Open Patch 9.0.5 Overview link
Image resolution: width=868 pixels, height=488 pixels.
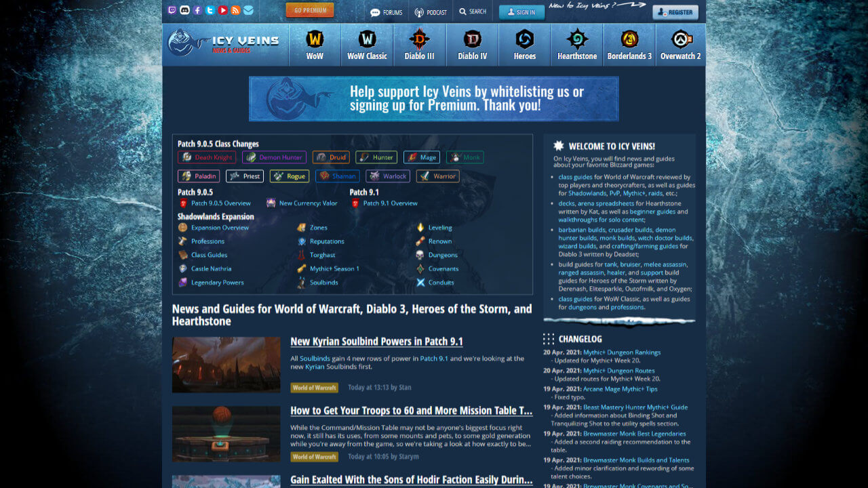pos(220,203)
